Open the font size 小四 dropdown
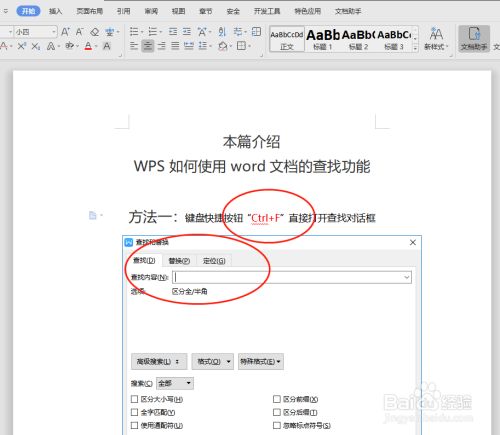This screenshot has height=435, width=500. [x=54, y=32]
